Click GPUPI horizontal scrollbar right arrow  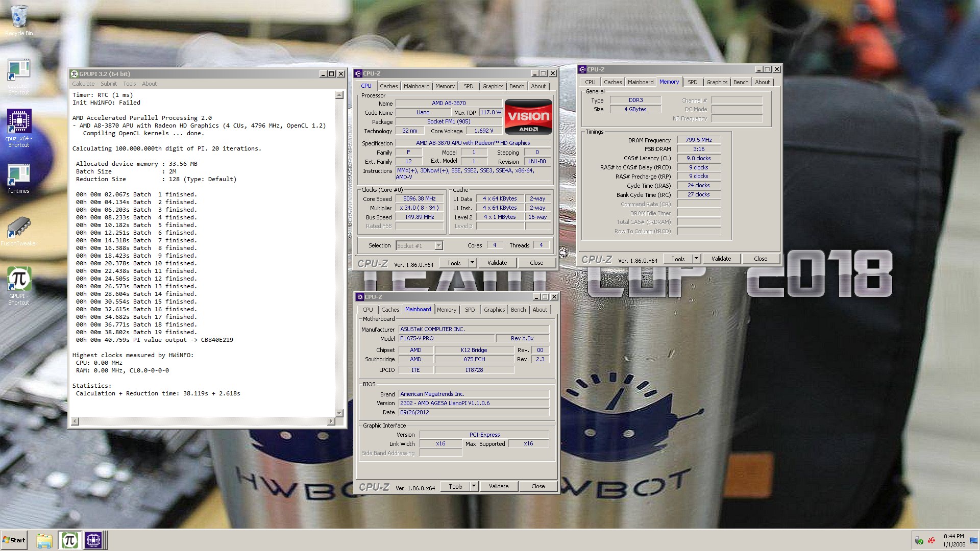(x=331, y=421)
